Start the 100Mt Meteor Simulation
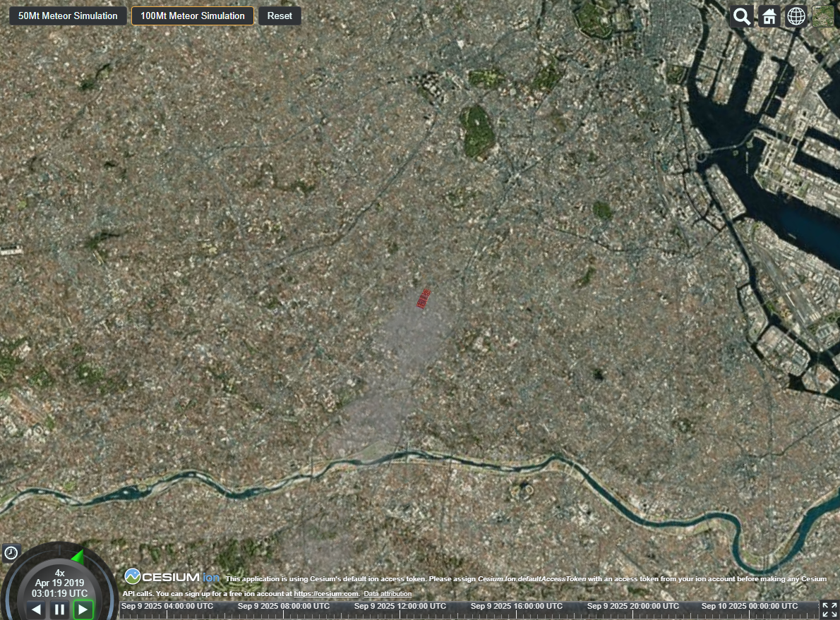 pyautogui.click(x=192, y=16)
